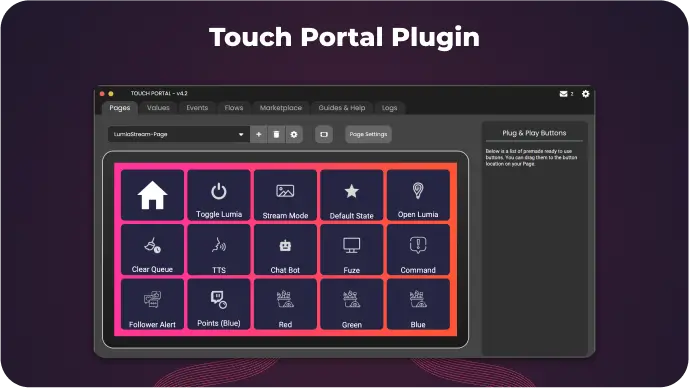Switch to the Logs tab
Image resolution: width=689 pixels, height=388 pixels.
click(389, 108)
